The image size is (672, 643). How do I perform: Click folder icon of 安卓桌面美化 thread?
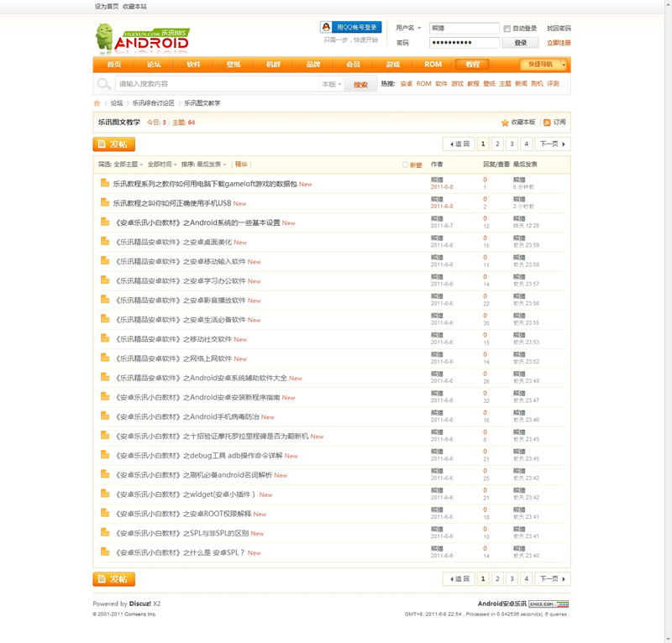click(104, 241)
